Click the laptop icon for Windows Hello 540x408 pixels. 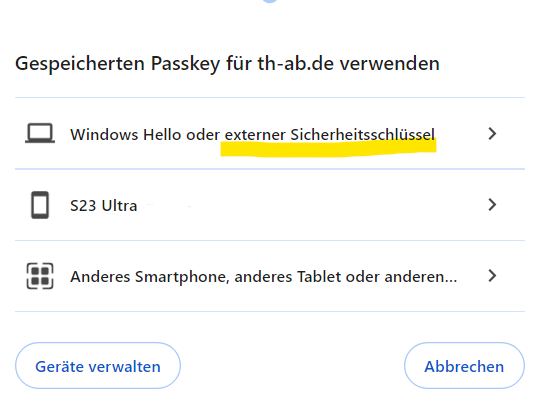point(40,133)
